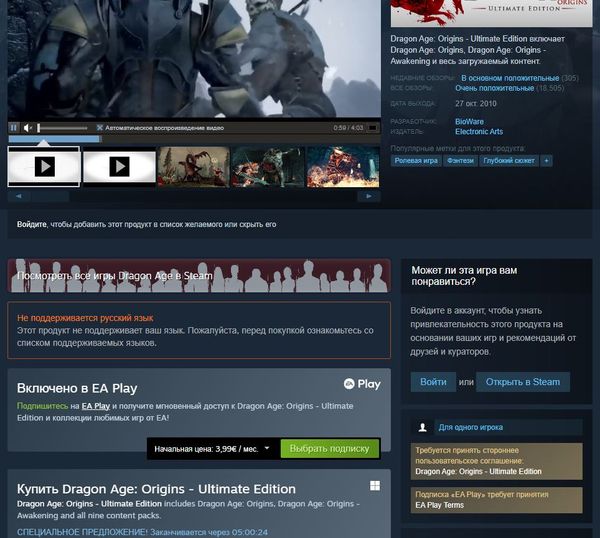Click the trailer video frame
Viewport: 600px width, 538px height.
click(194, 59)
